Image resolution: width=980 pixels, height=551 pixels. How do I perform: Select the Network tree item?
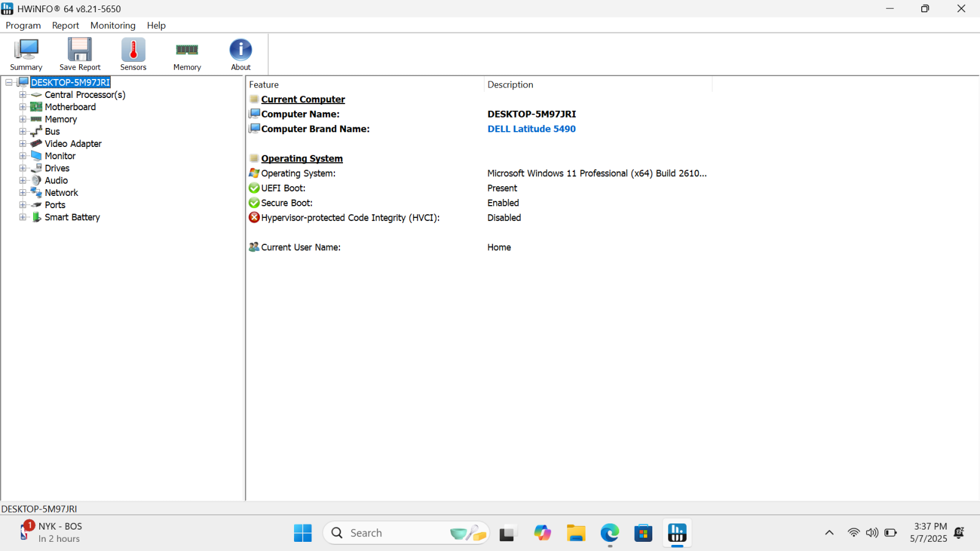click(x=61, y=193)
